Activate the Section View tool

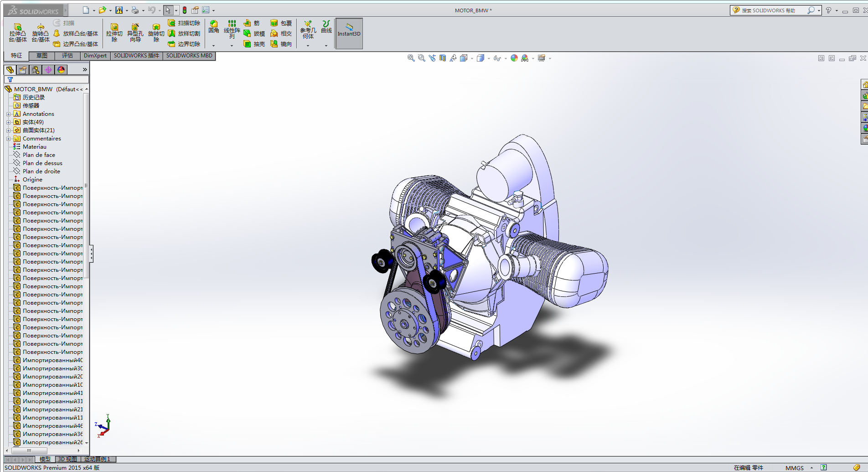click(442, 58)
